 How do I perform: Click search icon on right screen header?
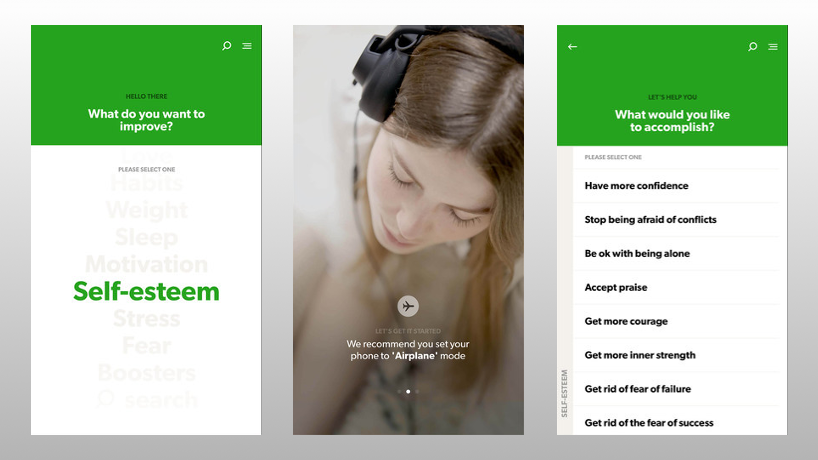[753, 46]
